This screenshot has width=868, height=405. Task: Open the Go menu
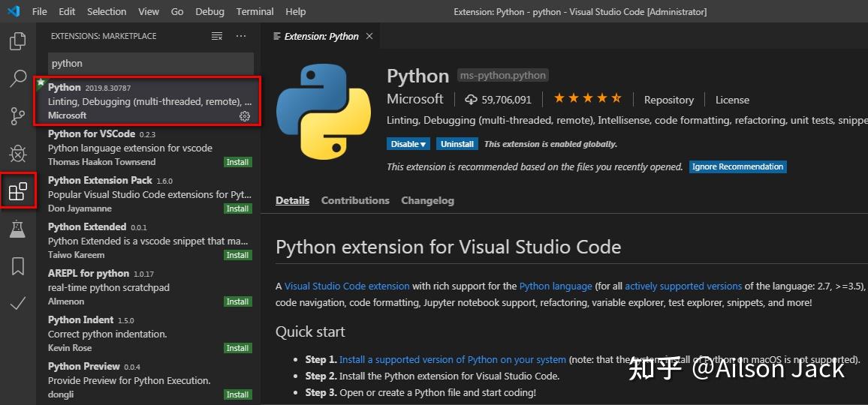click(177, 11)
